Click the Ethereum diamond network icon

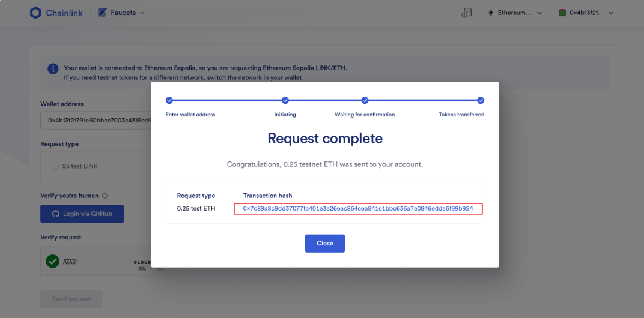(x=490, y=13)
